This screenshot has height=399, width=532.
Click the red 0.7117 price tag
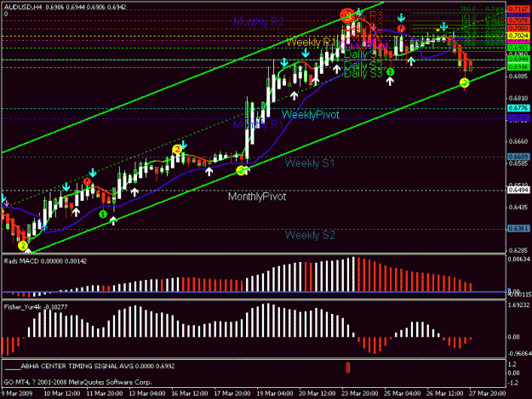click(x=518, y=9)
